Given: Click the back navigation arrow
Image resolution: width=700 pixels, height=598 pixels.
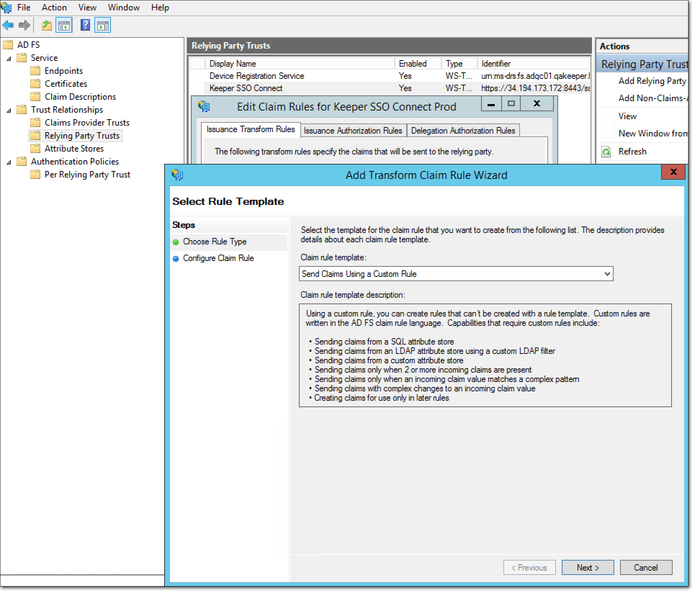Looking at the screenshot, I should 8,24.
